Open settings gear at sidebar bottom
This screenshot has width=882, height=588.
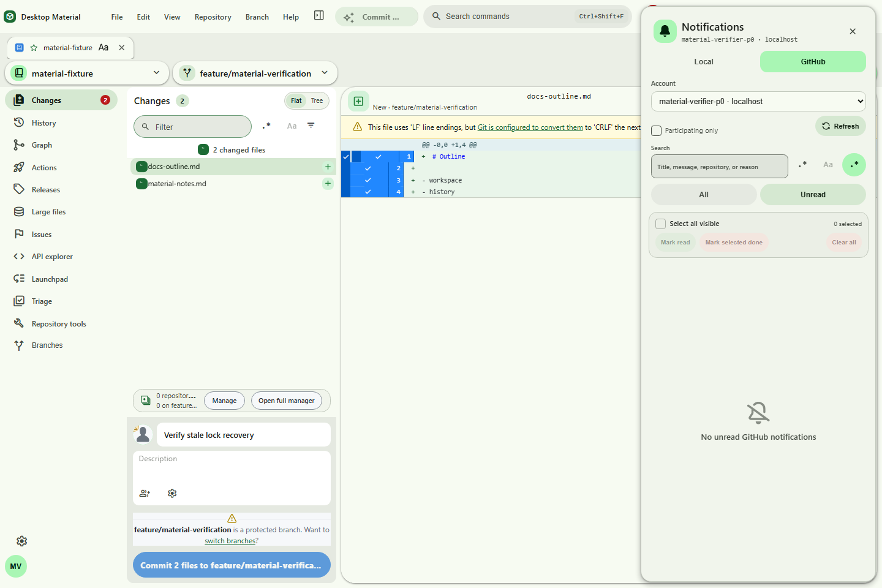tap(22, 541)
